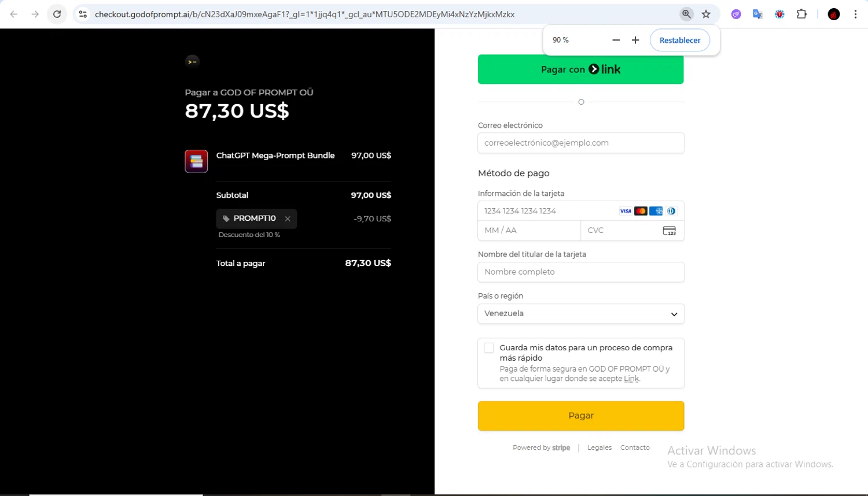868x496 pixels.
Task: Click the CVC card hint icon
Action: 670,231
